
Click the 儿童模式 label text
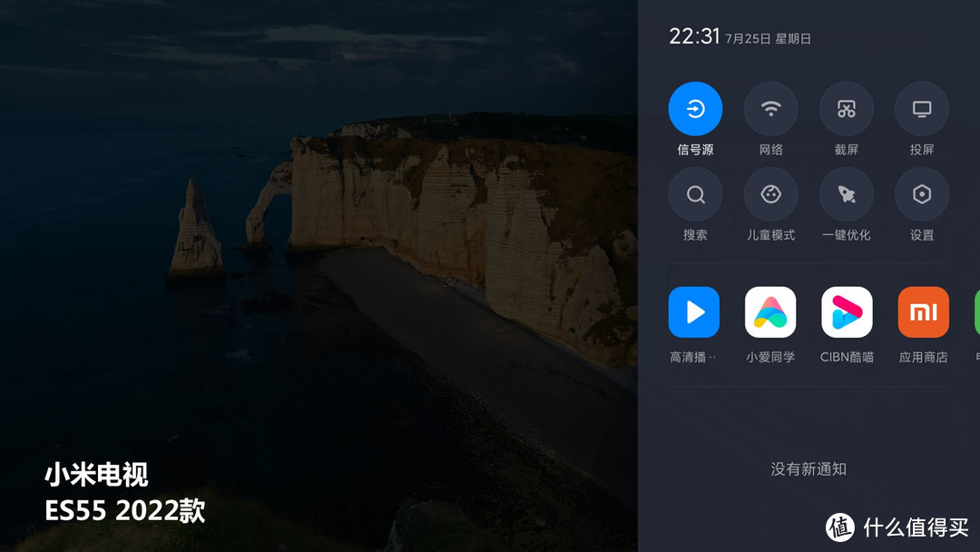(x=770, y=235)
